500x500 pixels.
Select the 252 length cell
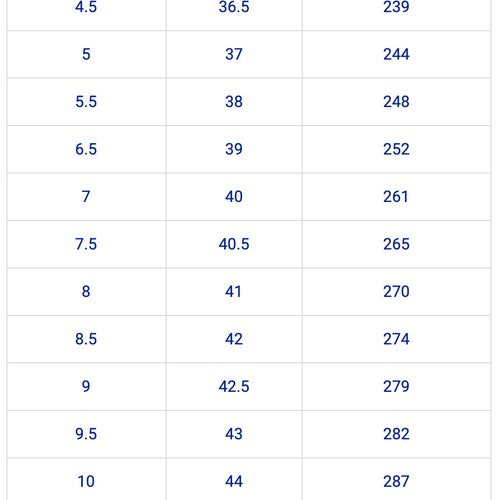click(396, 149)
